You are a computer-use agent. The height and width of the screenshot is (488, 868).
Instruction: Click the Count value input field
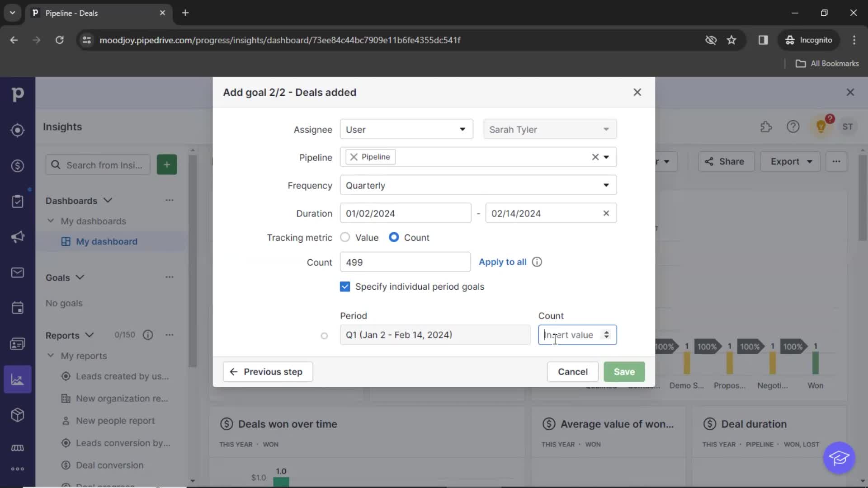click(x=576, y=335)
